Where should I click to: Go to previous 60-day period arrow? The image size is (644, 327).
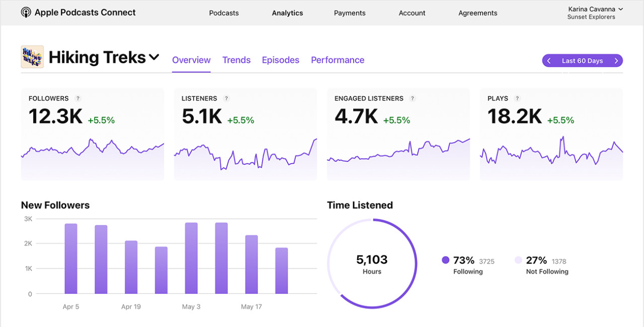pos(549,61)
